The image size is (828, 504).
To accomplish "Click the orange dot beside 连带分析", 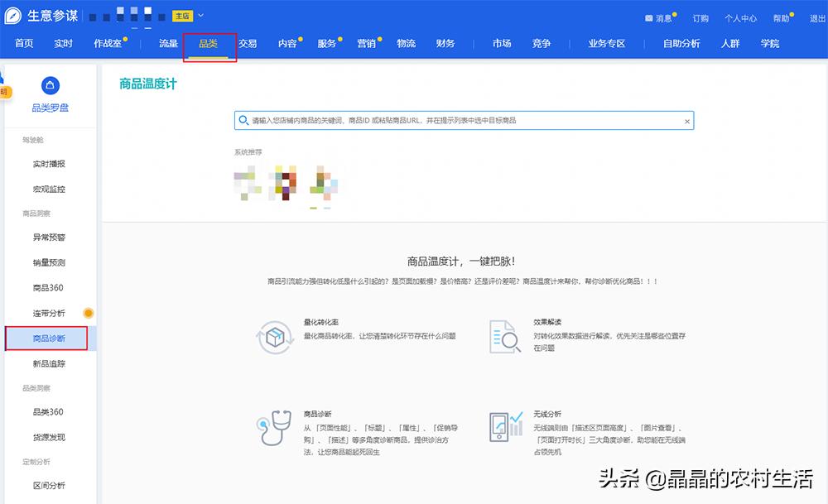I will (88, 313).
